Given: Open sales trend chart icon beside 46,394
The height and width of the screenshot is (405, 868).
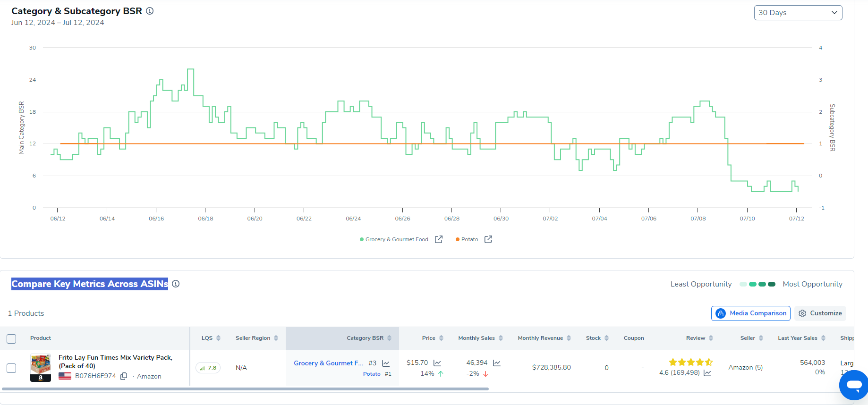Looking at the screenshot, I should [497, 363].
